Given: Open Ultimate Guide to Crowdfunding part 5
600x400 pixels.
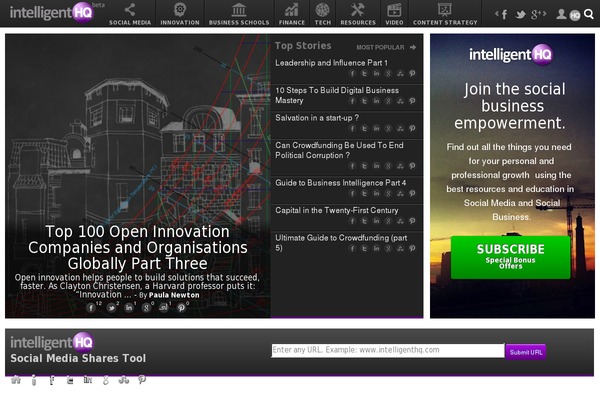Looking at the screenshot, I should [341, 243].
